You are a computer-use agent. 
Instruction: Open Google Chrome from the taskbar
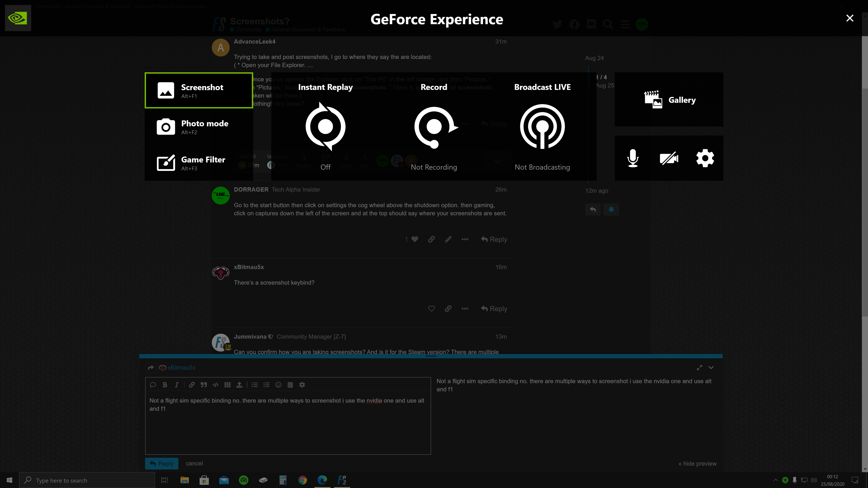click(x=302, y=480)
